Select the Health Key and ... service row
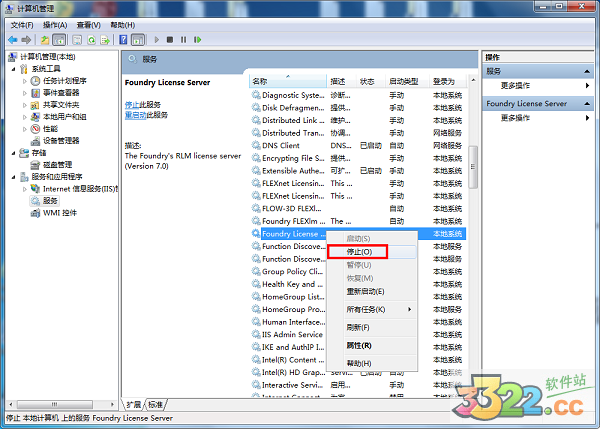This screenshot has height=429, width=600. click(289, 284)
